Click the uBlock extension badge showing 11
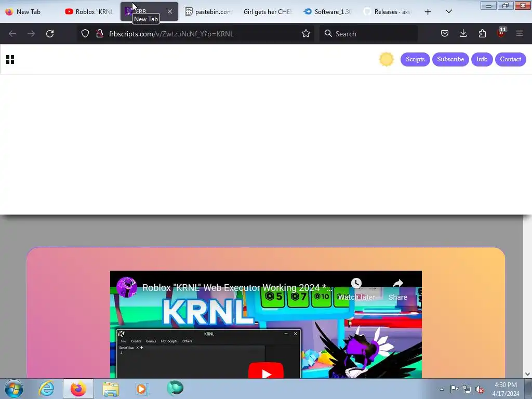 (501, 33)
